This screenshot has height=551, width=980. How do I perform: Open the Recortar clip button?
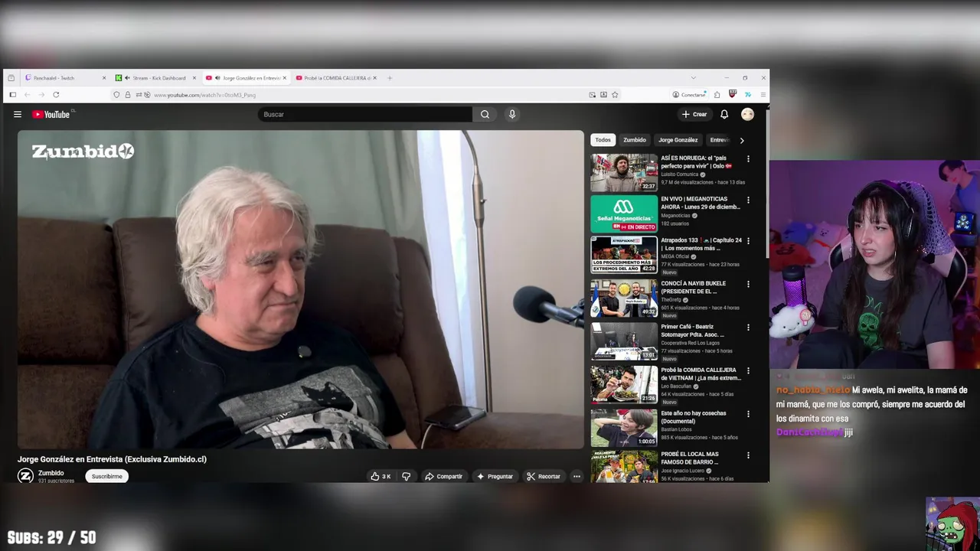pyautogui.click(x=544, y=476)
